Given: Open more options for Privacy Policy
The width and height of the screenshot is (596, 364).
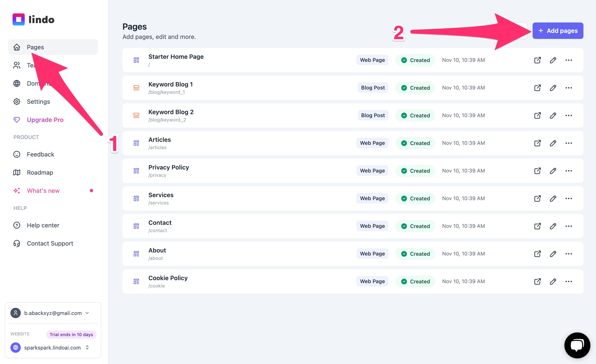Looking at the screenshot, I should pyautogui.click(x=569, y=171).
